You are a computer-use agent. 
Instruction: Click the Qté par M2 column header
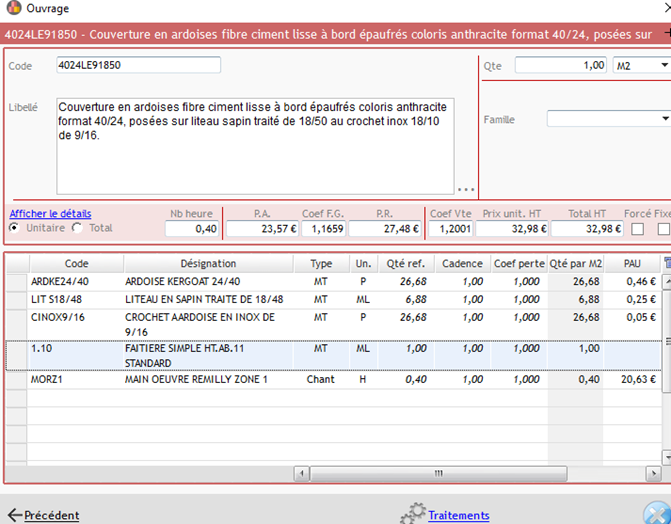pos(576,264)
